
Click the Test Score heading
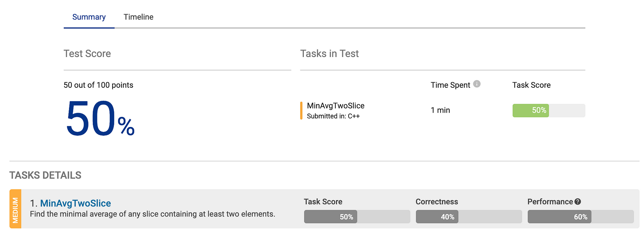pyautogui.click(x=87, y=54)
